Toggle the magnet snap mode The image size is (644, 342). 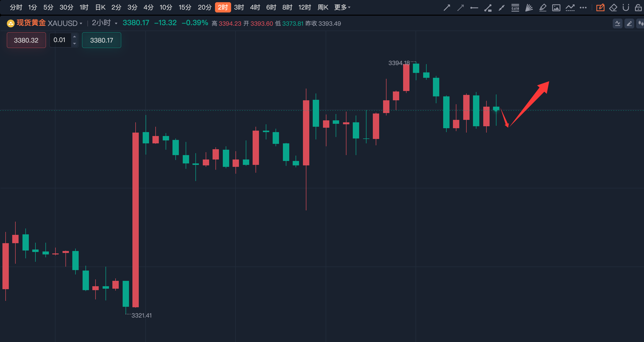click(626, 8)
